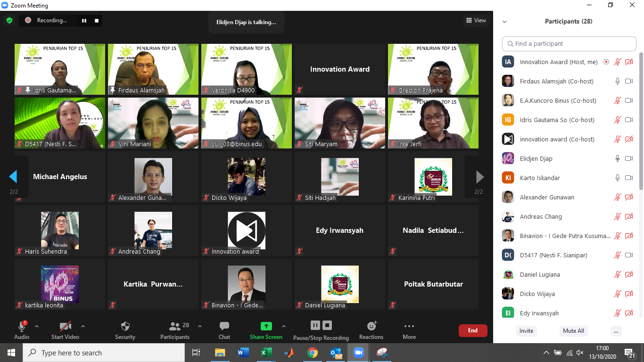Screen dimensions: 644x362
Task: Open the Reactions picker
Action: (372, 330)
